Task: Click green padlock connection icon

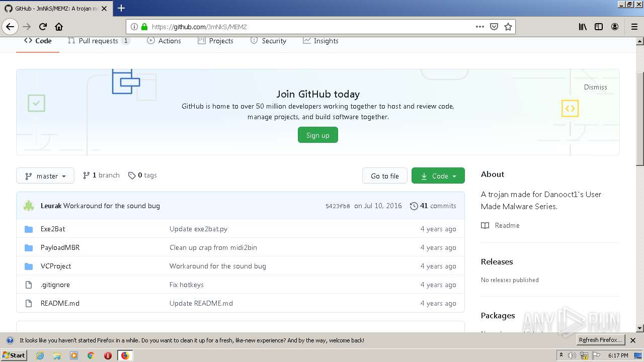Action: 144,27
